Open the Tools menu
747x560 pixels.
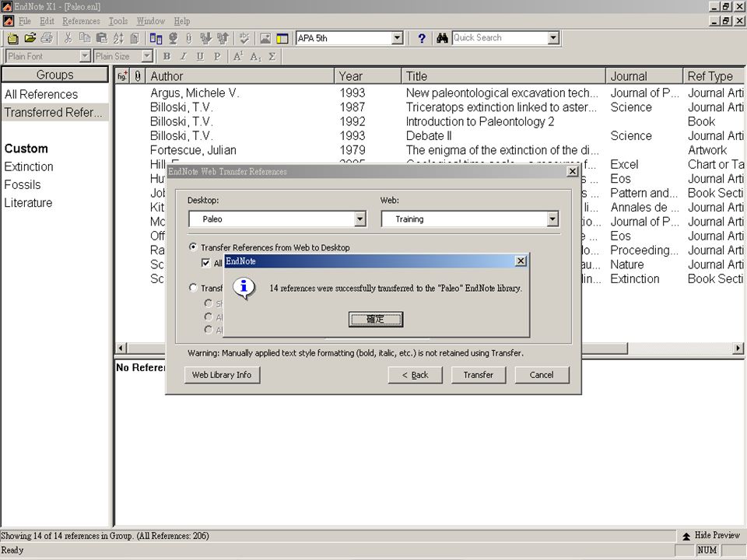(118, 21)
